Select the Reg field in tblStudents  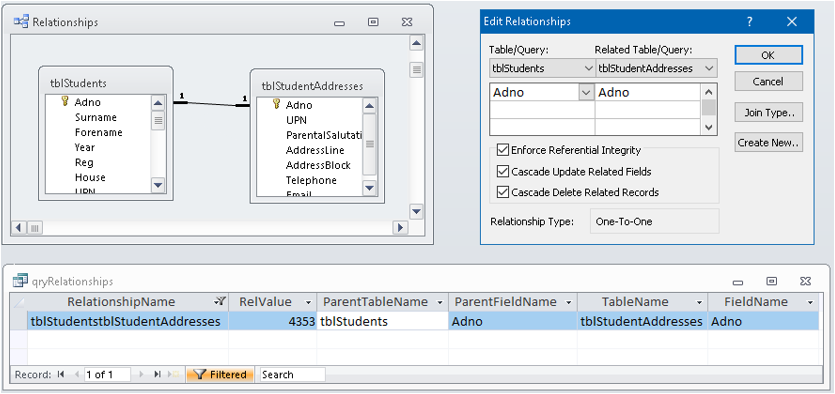coord(84,162)
